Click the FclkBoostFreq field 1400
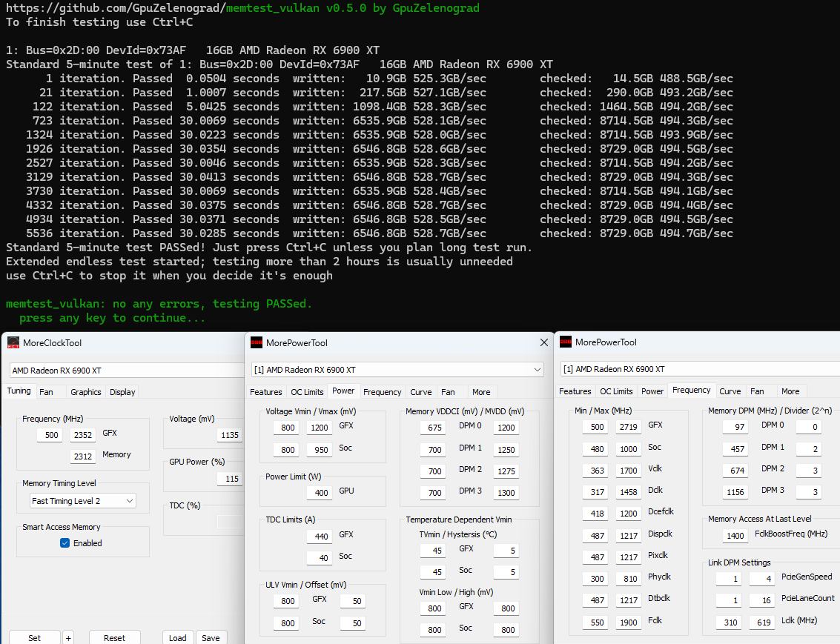This screenshot has height=644, width=840. [x=735, y=535]
